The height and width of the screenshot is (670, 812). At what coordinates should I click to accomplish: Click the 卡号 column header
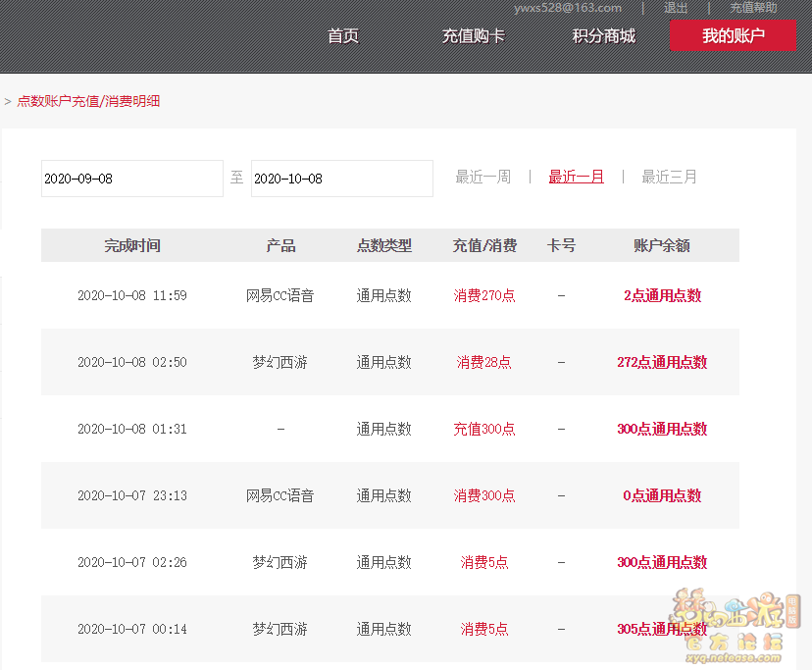pyautogui.click(x=561, y=245)
